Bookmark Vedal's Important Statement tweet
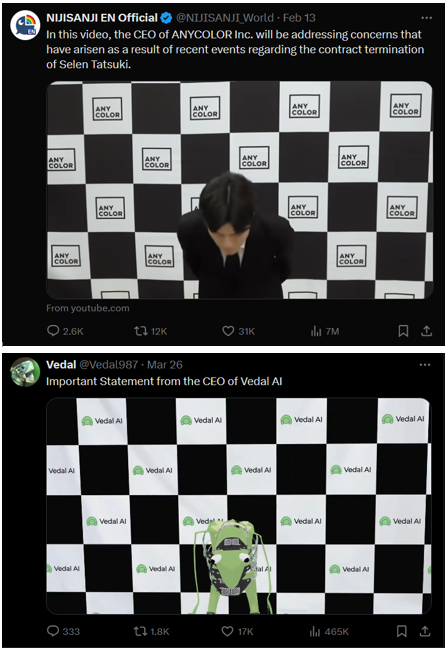Viewport: 445px width, 648px height. click(x=402, y=631)
